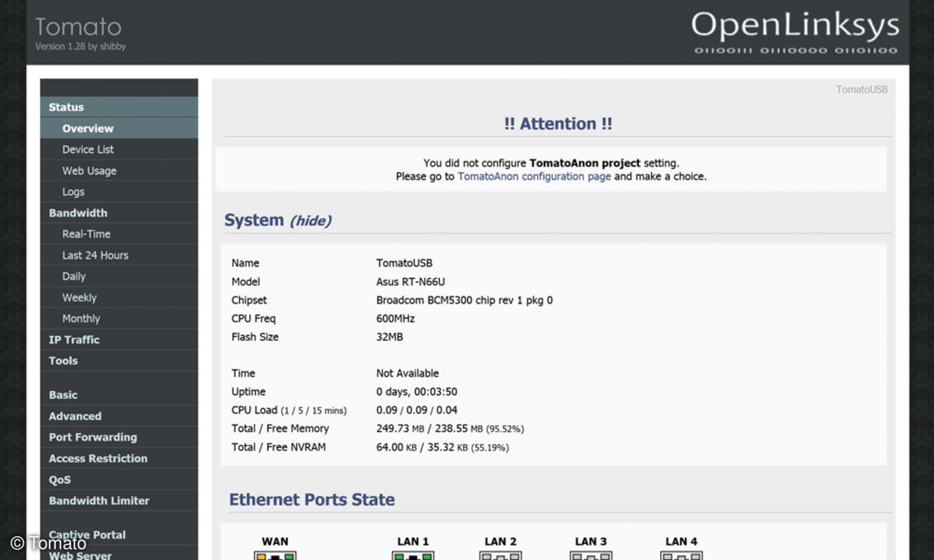The width and height of the screenshot is (934, 560).
Task: View the Web Usage page
Action: pyautogui.click(x=88, y=170)
